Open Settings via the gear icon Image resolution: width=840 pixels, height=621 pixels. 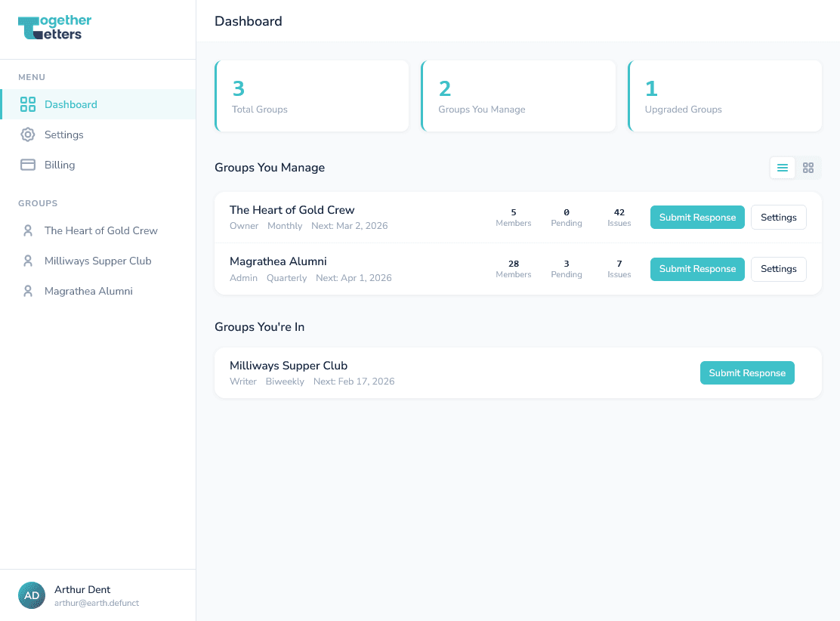(x=27, y=134)
